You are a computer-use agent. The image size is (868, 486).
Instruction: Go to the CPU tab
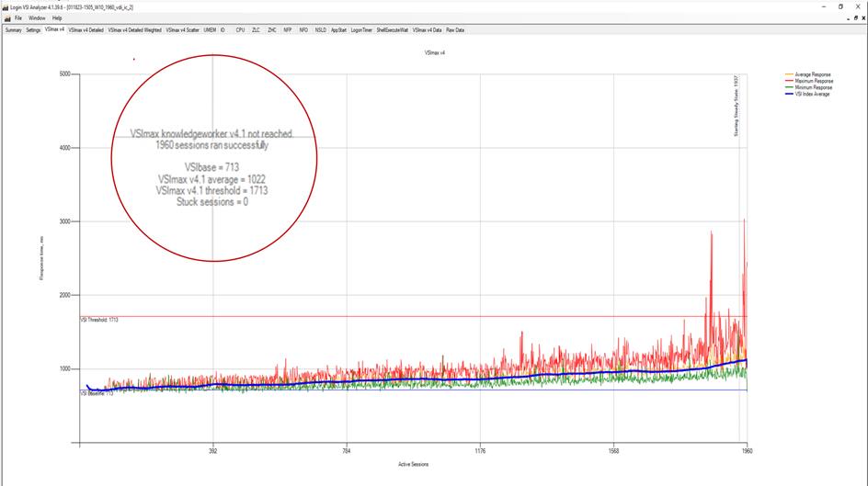(x=240, y=29)
